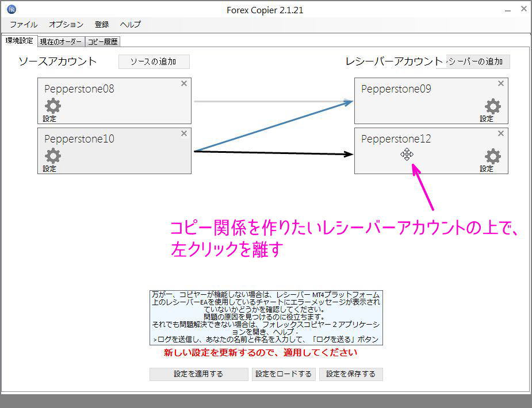The width and height of the screenshot is (532, 408).
Task: Remove the Pepperstone08 source account
Action: pyautogui.click(x=183, y=83)
